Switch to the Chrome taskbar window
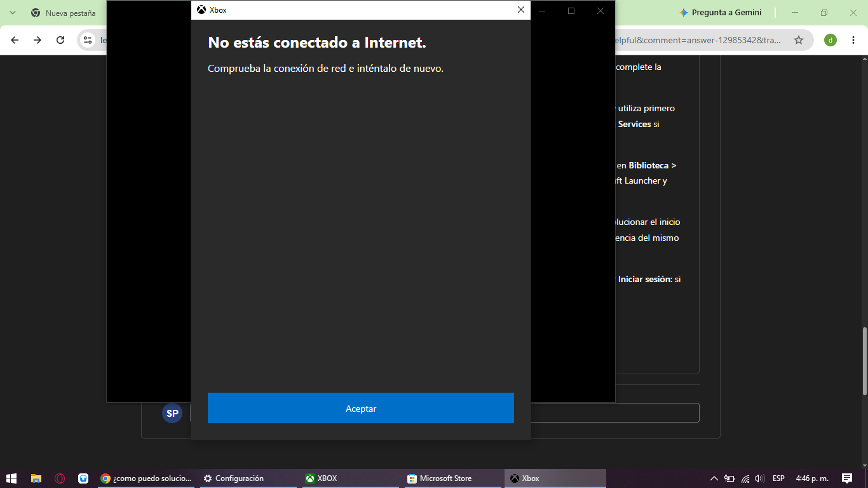Screen dimensions: 868x488 point(147,478)
